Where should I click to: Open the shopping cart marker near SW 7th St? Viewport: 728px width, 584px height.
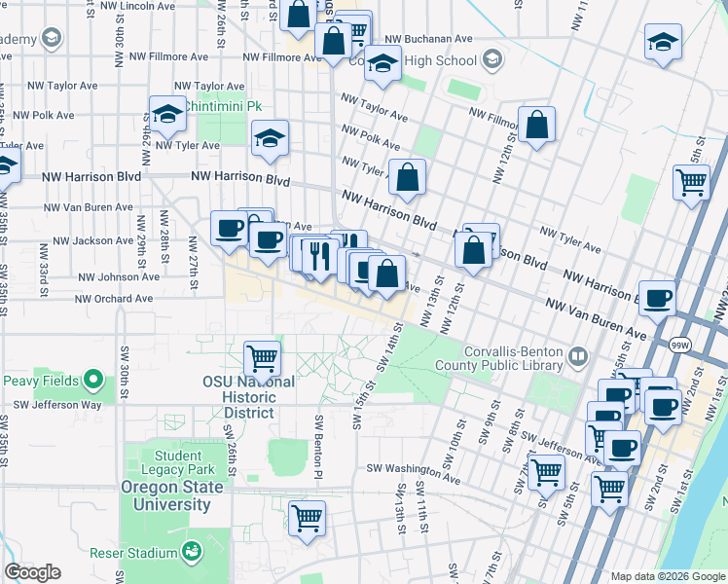point(546,473)
